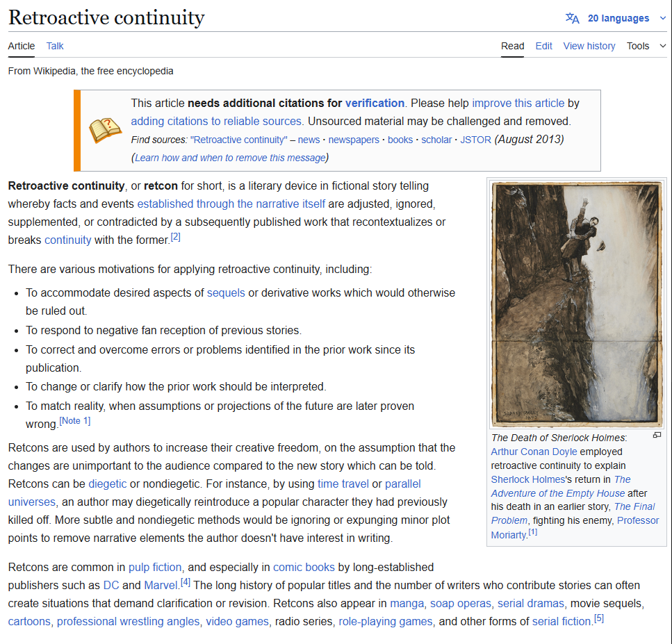Click the "Retroactive continuity" find sources link
The width and height of the screenshot is (672, 644).
(x=239, y=140)
